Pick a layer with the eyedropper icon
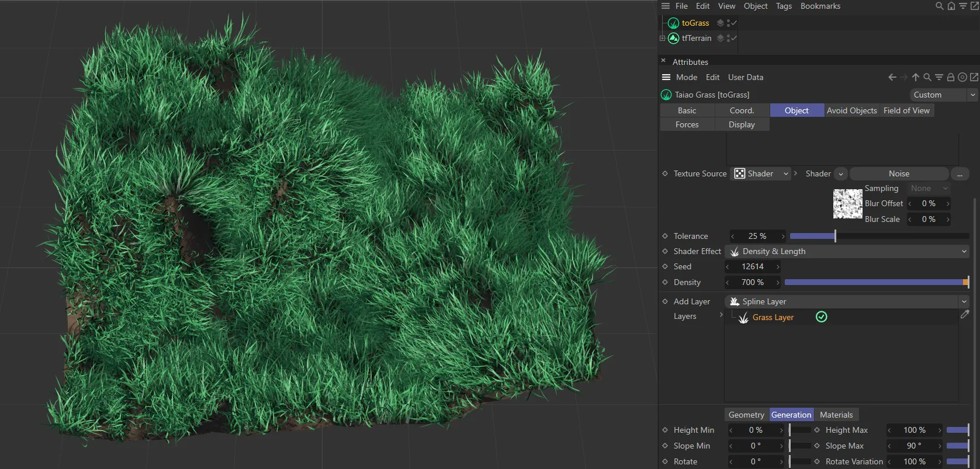Image resolution: width=980 pixels, height=469 pixels. point(964,315)
